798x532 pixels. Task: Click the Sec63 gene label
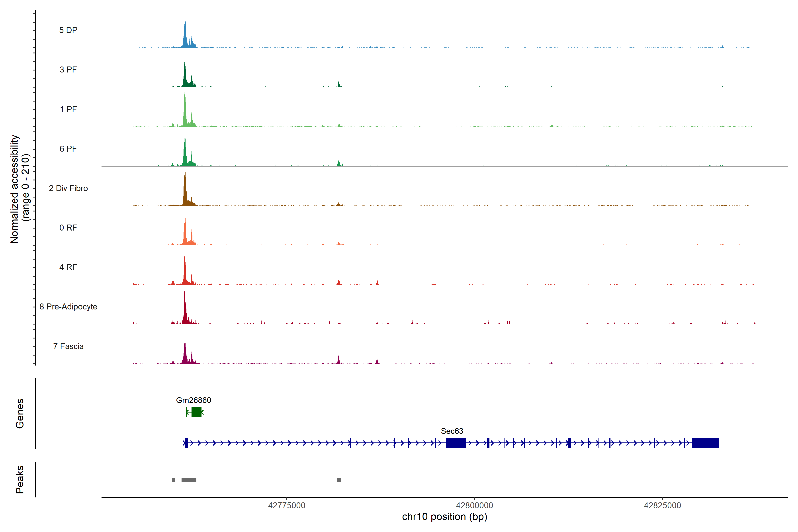452,431
